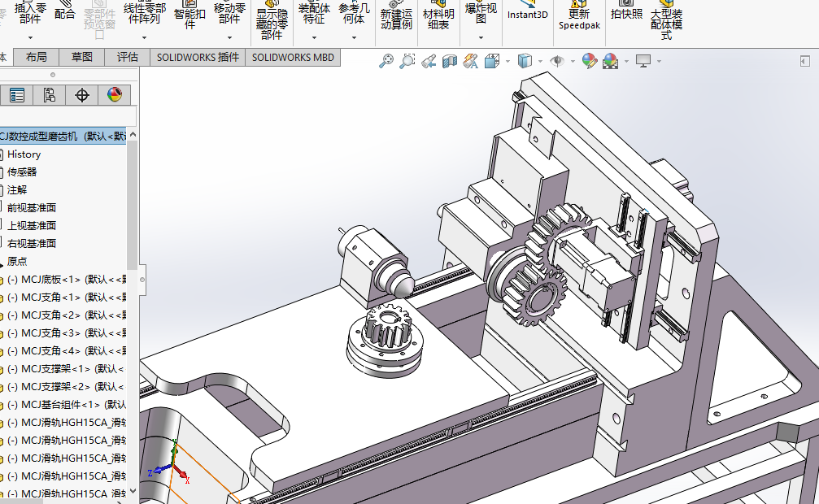The image size is (819, 504).
Task: Open the DisplayManager color ball tab
Action: pos(115,95)
